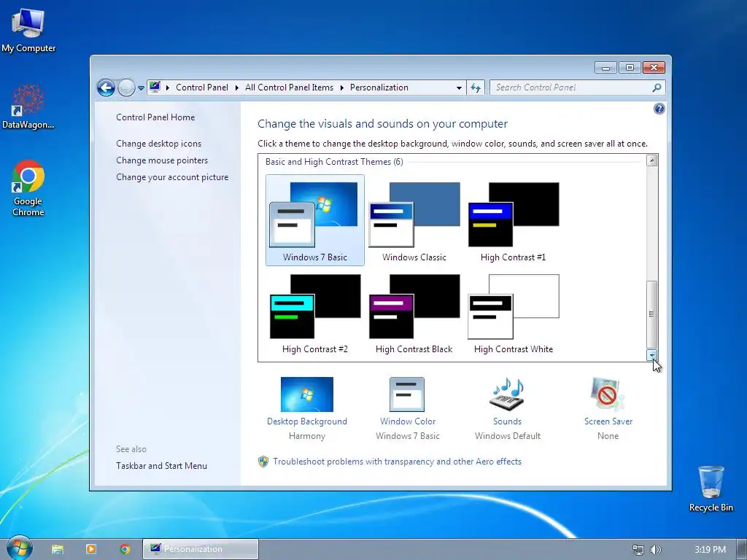Click the Screen Saver link text
Viewport: 747px width, 560px height.
click(608, 421)
